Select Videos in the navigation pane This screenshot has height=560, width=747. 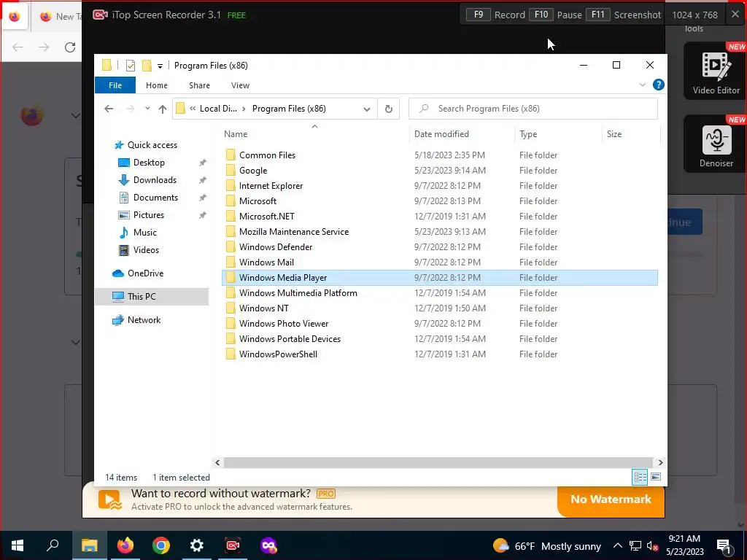146,250
